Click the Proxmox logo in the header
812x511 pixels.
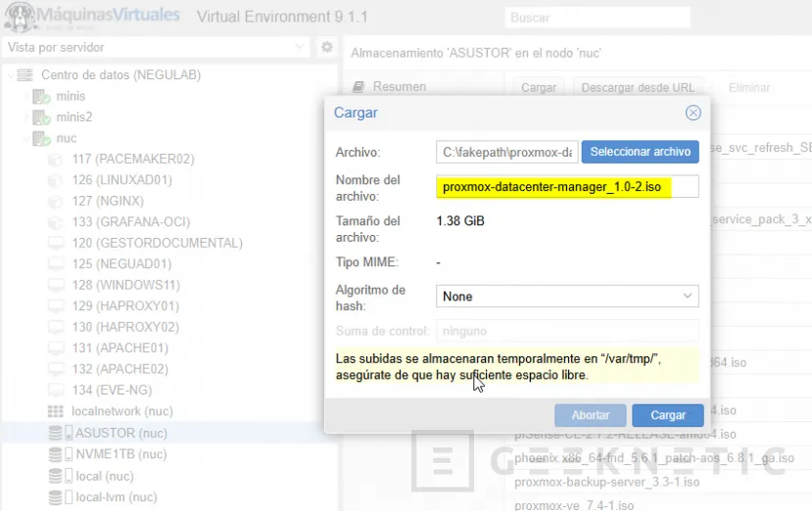tap(92, 17)
